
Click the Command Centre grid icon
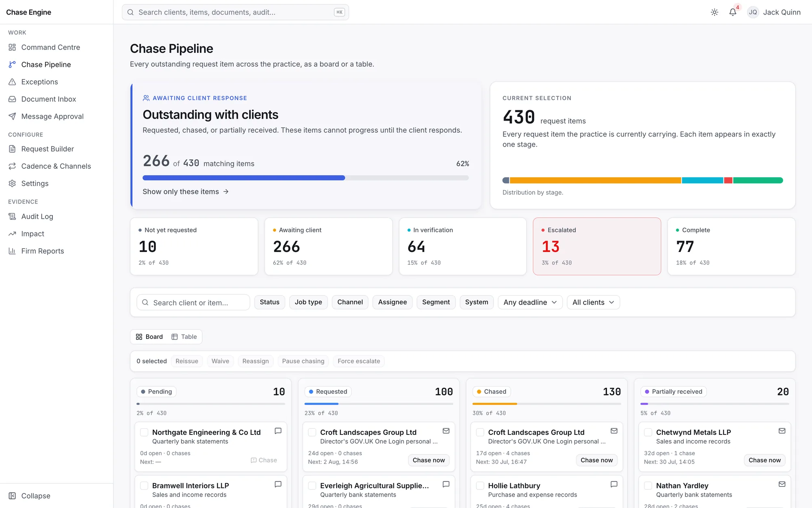coord(12,48)
